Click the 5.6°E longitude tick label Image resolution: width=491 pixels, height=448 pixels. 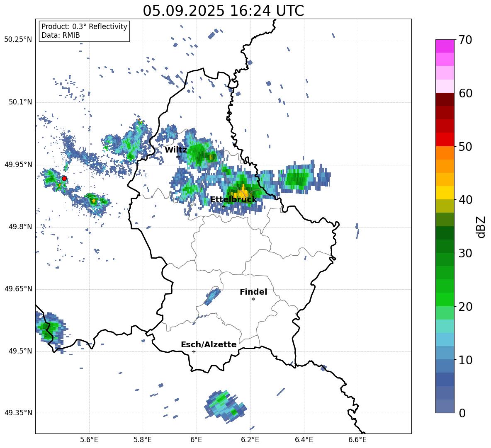(x=89, y=440)
